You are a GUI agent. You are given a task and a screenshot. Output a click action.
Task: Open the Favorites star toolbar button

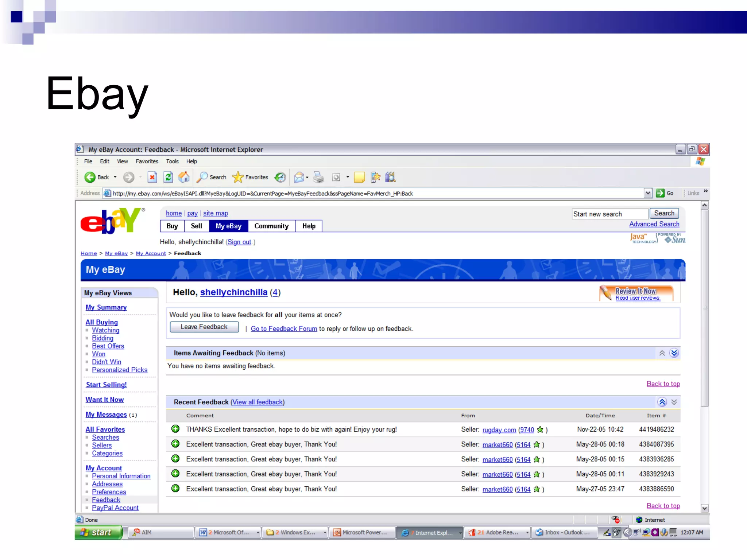coord(250,177)
